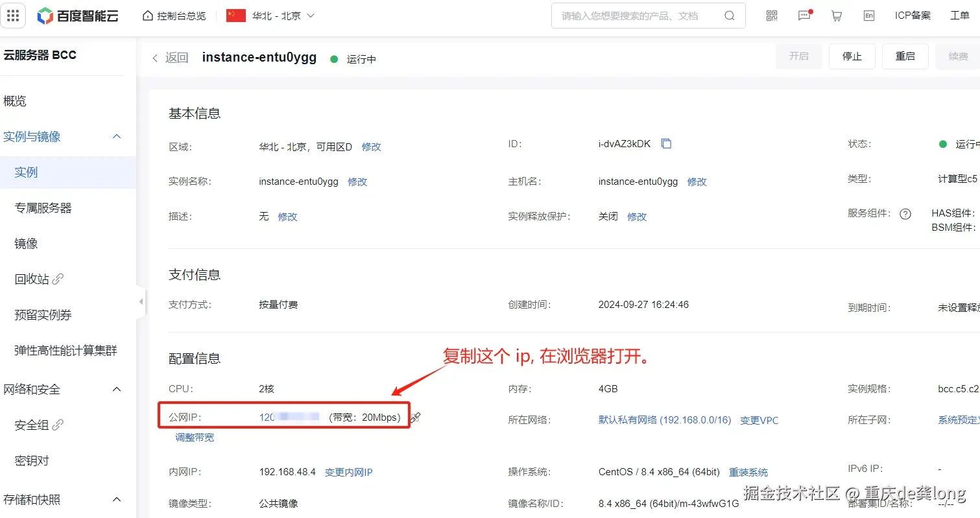
Task: Open notifications via the message bubble icon
Action: point(804,15)
